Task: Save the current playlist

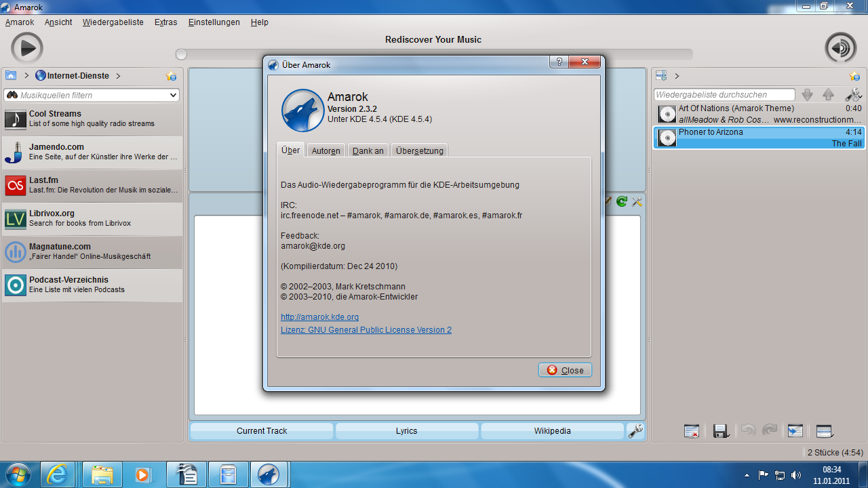Action: [x=720, y=430]
